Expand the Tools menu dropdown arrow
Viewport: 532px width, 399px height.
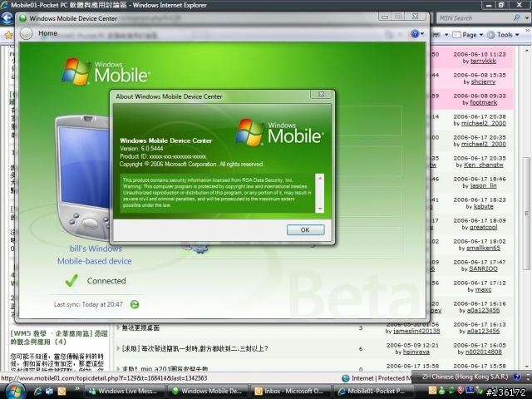click(x=517, y=35)
